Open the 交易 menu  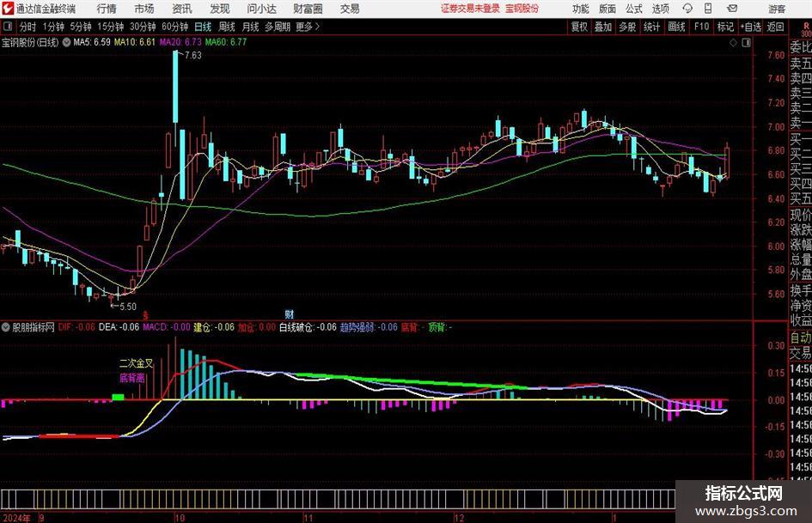(350, 9)
